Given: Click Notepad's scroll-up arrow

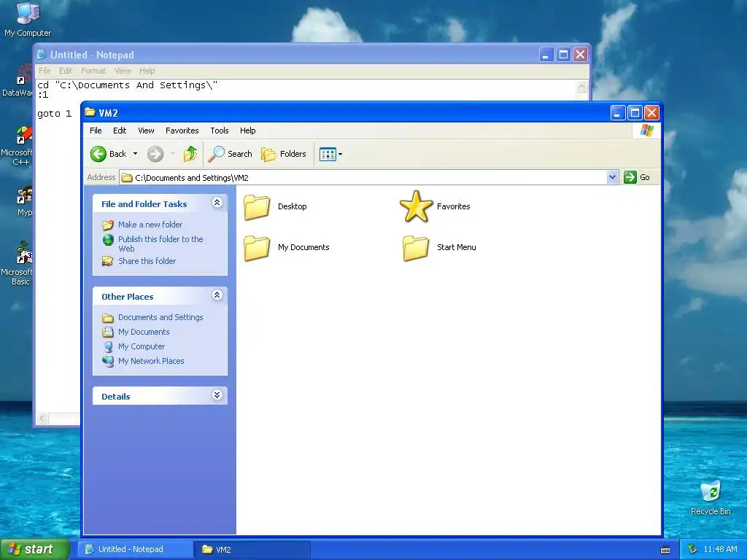Looking at the screenshot, I should 581,87.
